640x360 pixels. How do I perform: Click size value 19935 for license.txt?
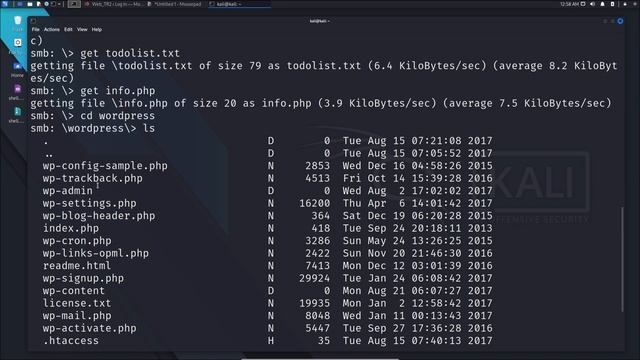pos(314,303)
